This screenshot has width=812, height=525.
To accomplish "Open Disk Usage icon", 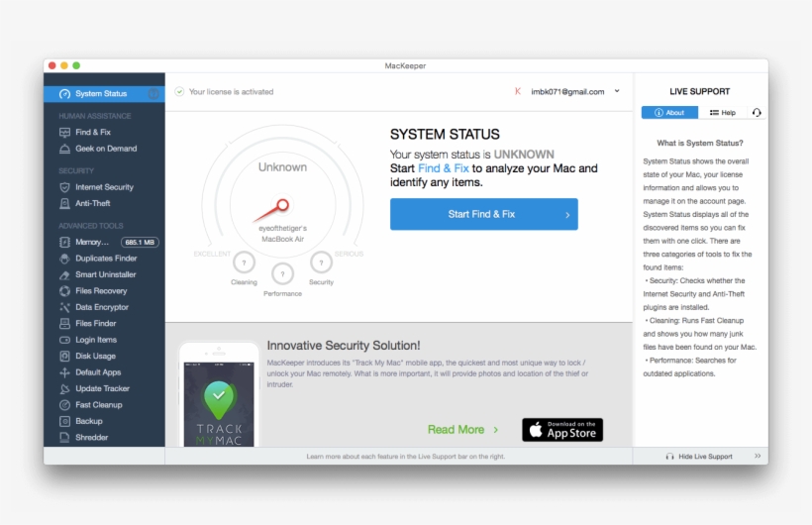I will pos(64,356).
